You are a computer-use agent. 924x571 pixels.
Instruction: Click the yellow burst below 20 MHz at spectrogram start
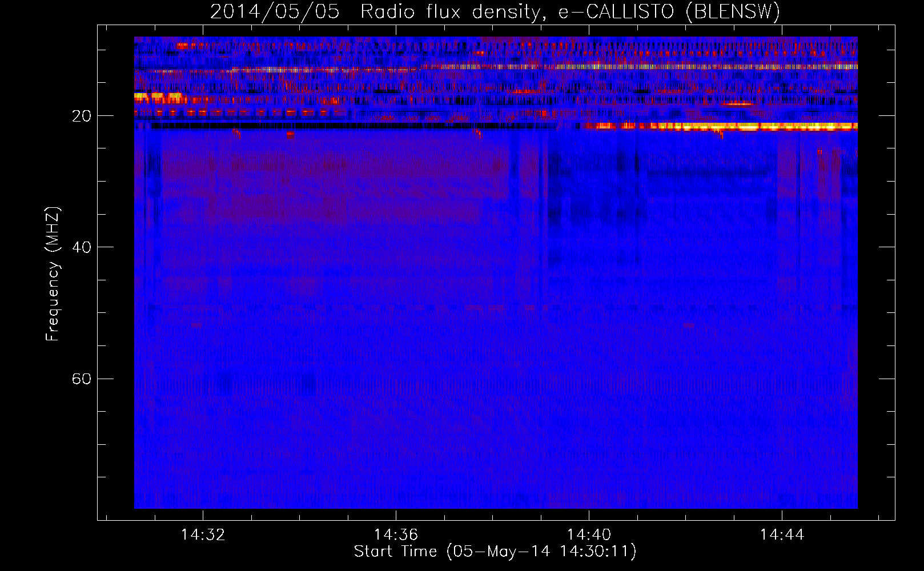pyautogui.click(x=158, y=97)
